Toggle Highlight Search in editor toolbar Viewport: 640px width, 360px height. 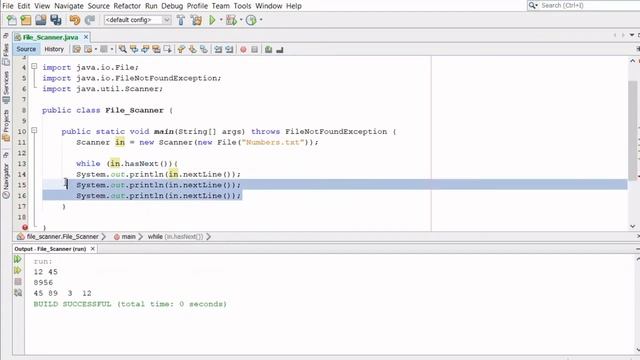(156, 49)
